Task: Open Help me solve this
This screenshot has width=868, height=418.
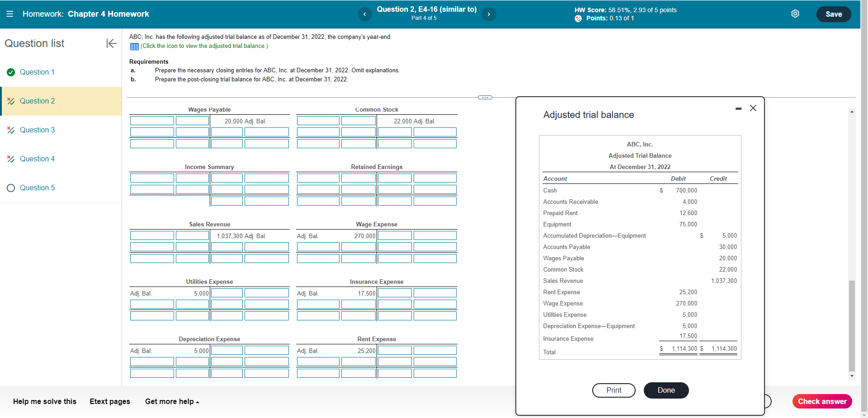Action: (45, 401)
